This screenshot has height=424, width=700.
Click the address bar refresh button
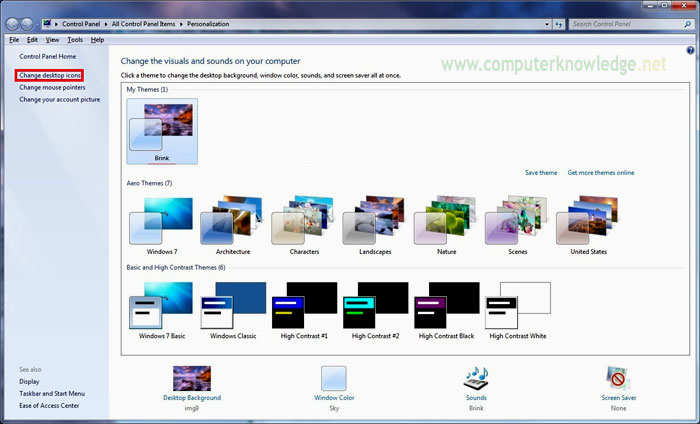pyautogui.click(x=559, y=24)
